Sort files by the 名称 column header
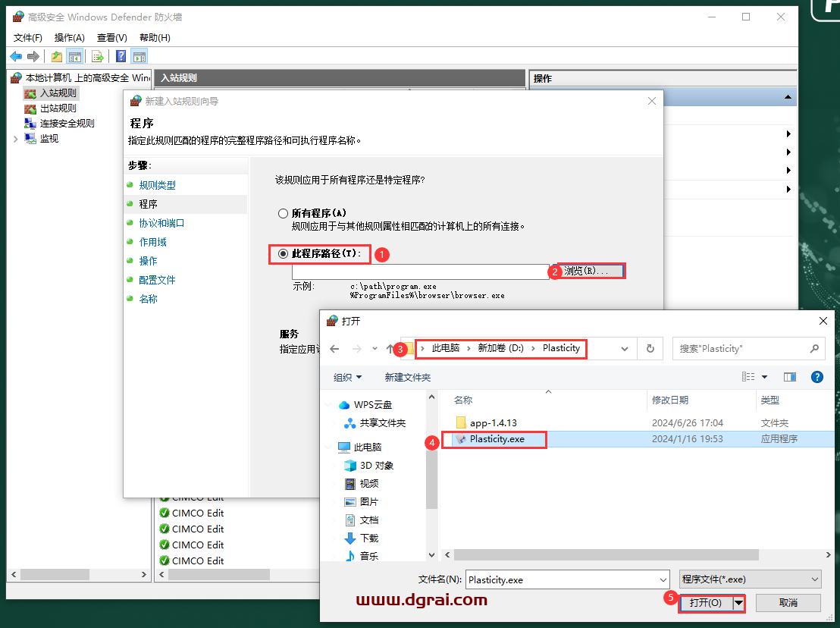The height and width of the screenshot is (628, 840). click(463, 400)
